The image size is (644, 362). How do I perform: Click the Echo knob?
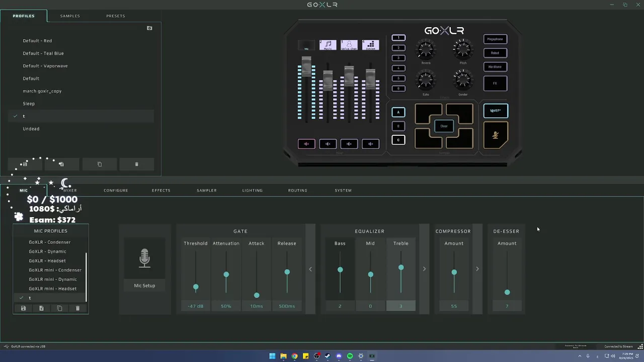[426, 80]
